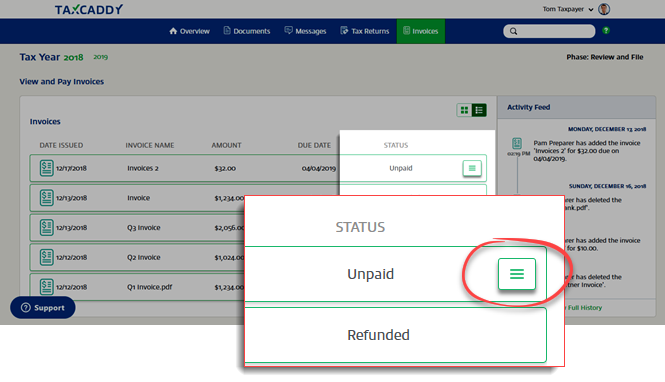Switch to tax year 2019
This screenshot has width=665, height=382.
pyautogui.click(x=101, y=57)
